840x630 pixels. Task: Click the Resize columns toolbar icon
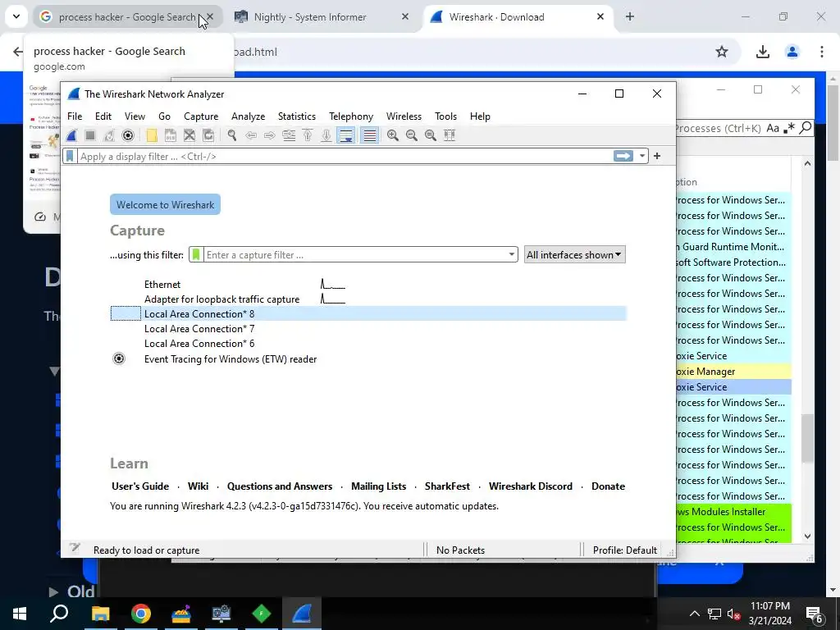[450, 135]
